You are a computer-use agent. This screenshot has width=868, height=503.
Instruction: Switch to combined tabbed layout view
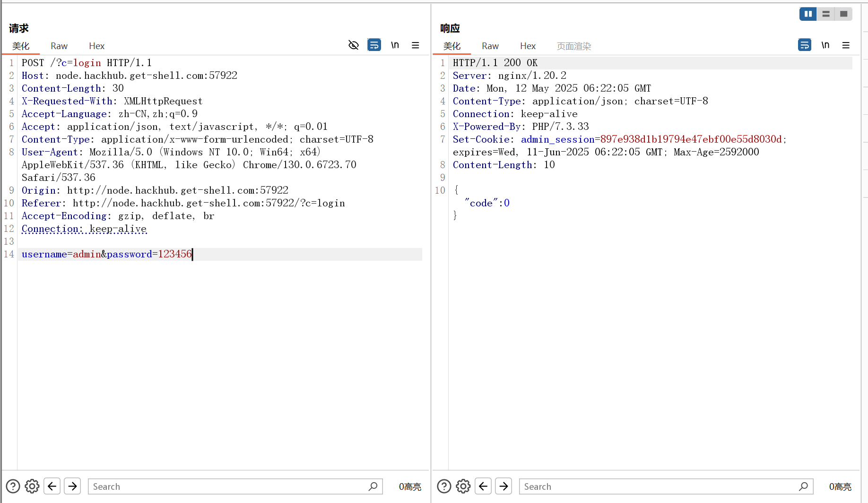tap(843, 14)
